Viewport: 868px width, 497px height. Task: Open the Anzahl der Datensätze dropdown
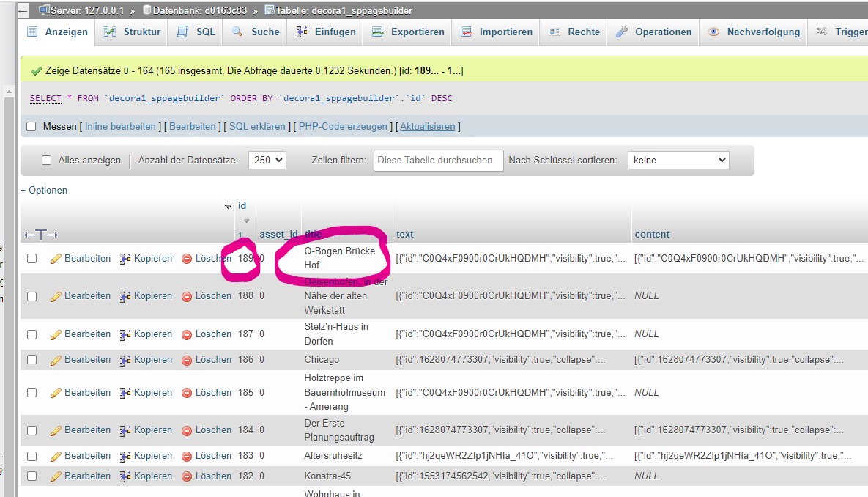[x=267, y=161]
